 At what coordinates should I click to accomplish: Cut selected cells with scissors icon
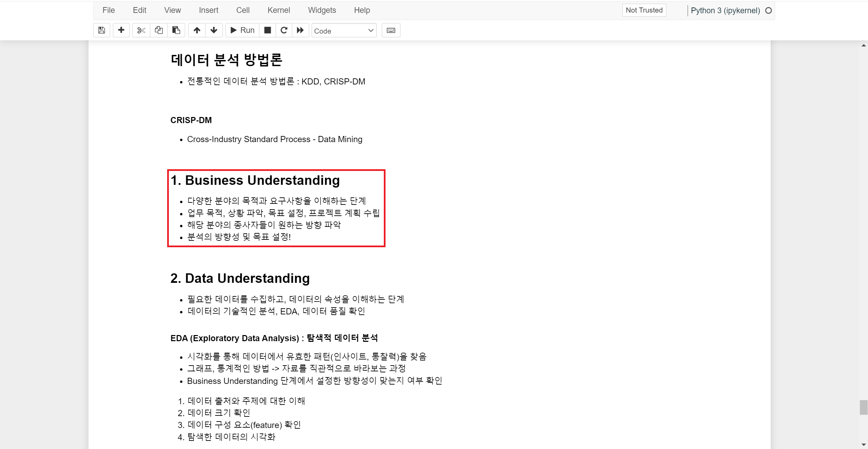tap(141, 30)
